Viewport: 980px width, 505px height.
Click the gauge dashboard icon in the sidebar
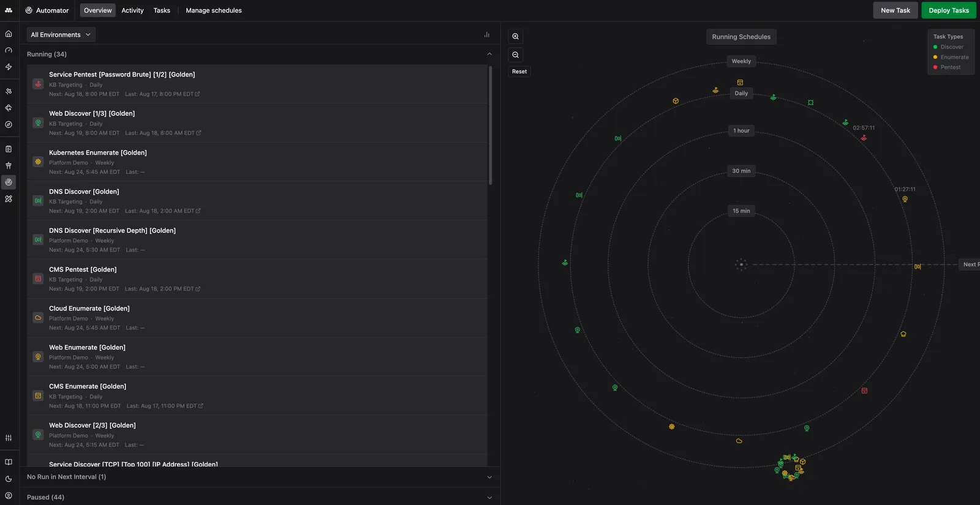pos(9,50)
